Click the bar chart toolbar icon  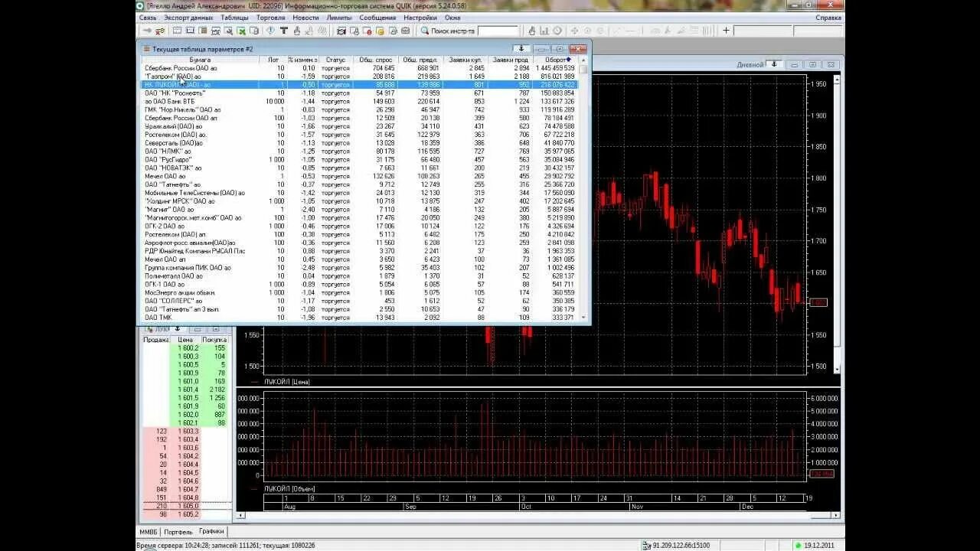pos(544,31)
